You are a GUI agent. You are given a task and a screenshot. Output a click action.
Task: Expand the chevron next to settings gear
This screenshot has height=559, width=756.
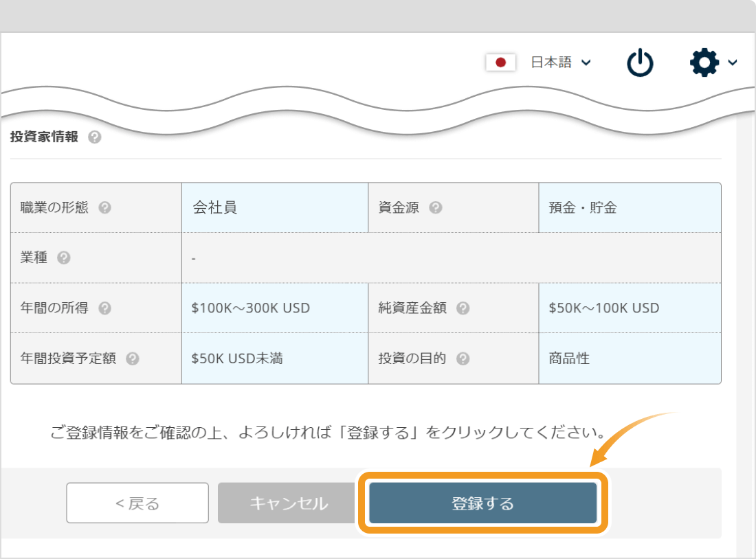pos(733,62)
